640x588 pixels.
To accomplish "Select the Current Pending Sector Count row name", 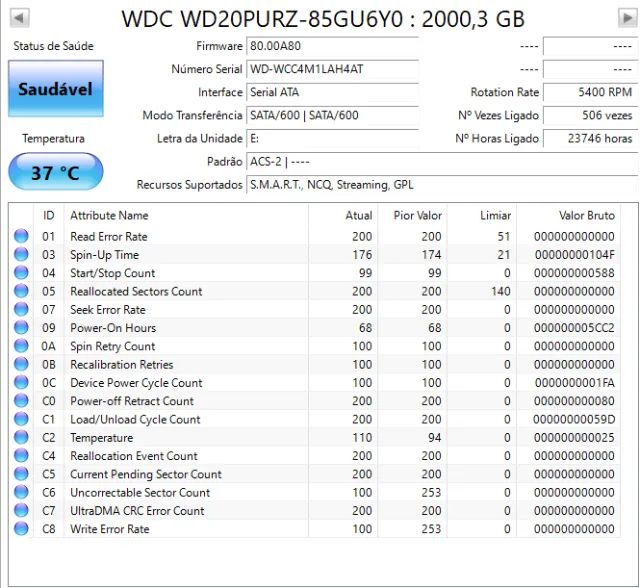I will click(x=146, y=474).
